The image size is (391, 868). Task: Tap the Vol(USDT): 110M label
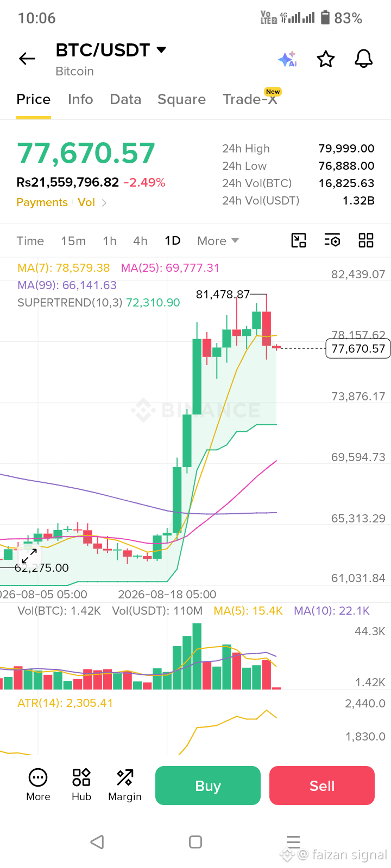coord(157,611)
